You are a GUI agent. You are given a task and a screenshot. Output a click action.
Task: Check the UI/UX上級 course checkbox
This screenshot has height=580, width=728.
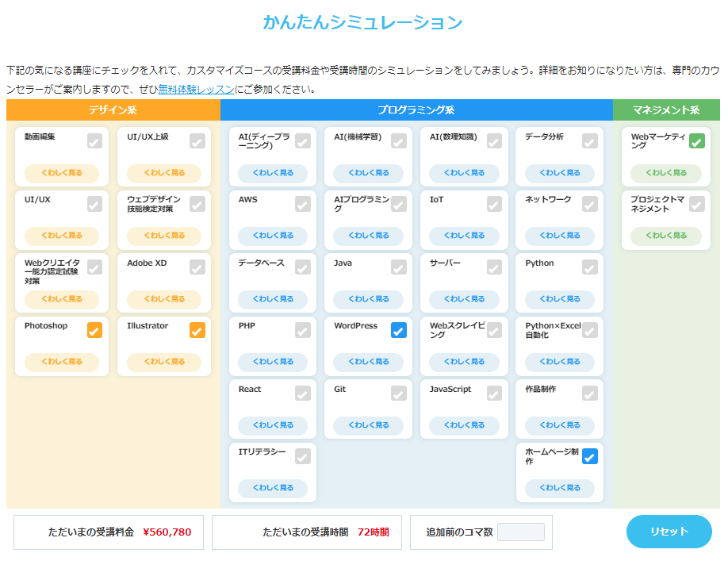(197, 140)
